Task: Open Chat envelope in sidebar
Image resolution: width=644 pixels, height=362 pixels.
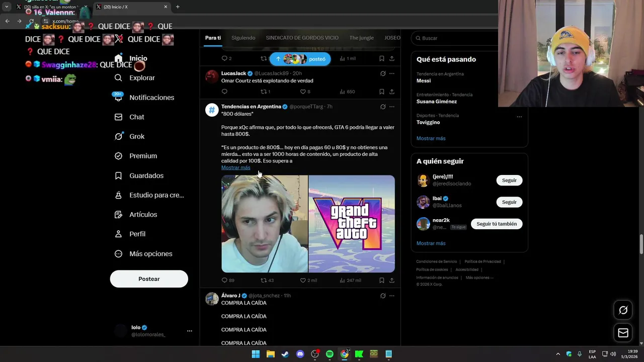Action: pos(129,117)
